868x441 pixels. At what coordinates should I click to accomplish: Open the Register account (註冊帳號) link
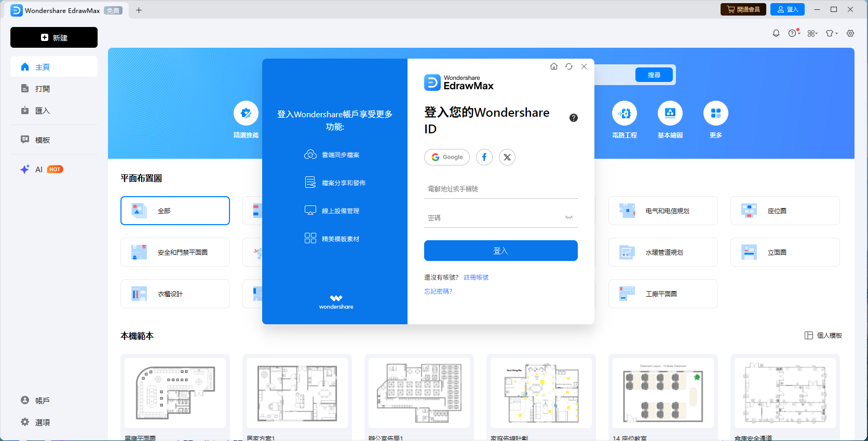[476, 278]
